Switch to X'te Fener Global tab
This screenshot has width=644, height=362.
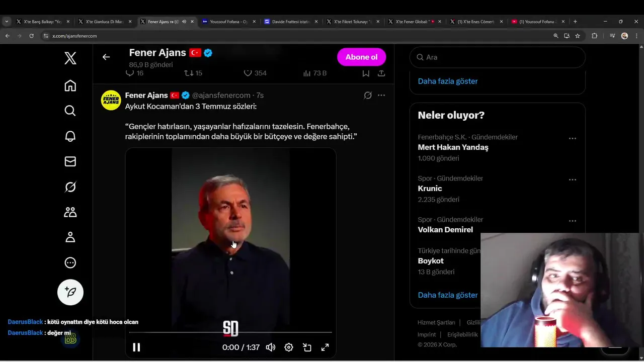pos(415,22)
